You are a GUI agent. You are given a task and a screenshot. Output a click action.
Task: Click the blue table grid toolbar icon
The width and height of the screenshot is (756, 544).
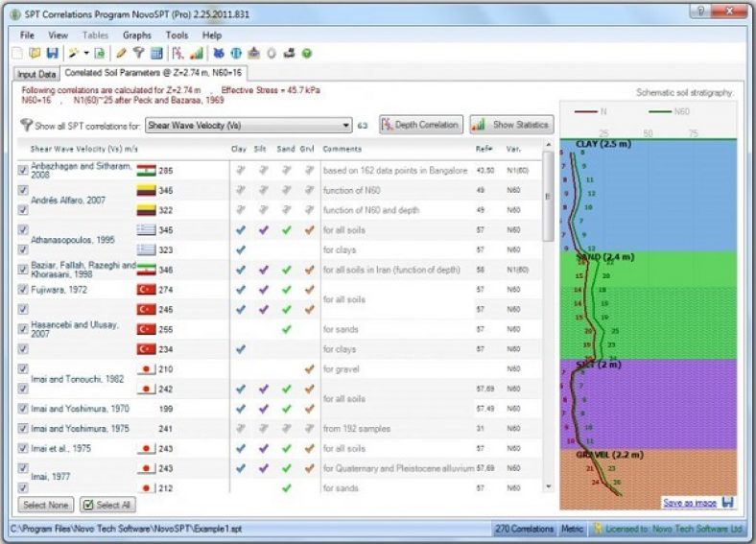pos(156,54)
